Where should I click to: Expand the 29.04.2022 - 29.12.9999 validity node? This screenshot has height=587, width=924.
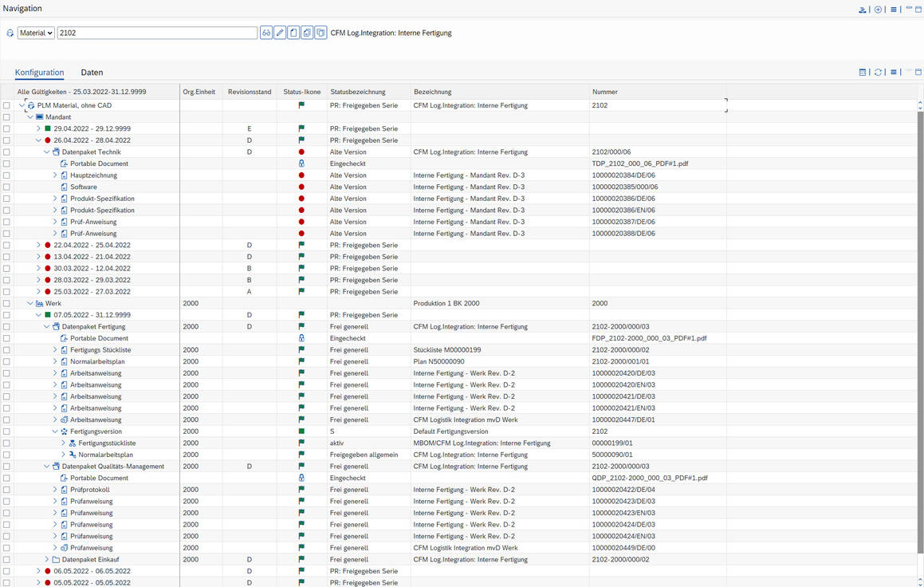click(x=39, y=128)
